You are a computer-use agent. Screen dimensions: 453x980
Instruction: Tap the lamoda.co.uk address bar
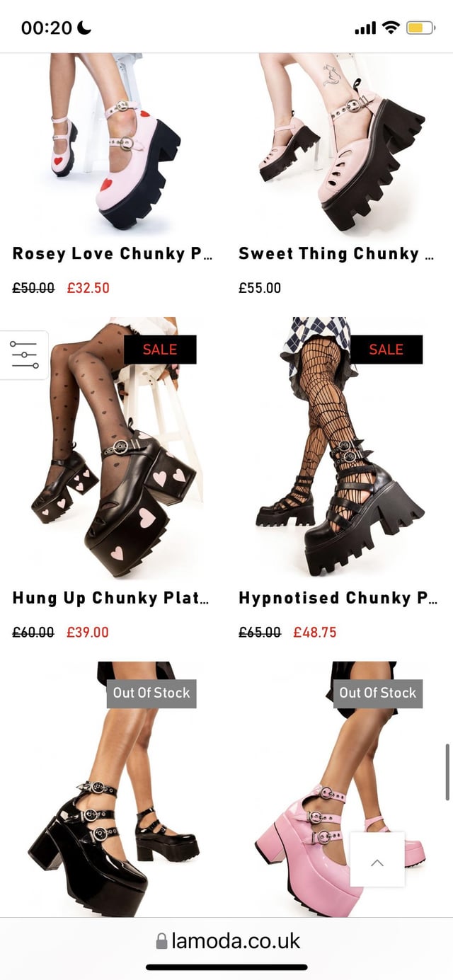click(226, 941)
